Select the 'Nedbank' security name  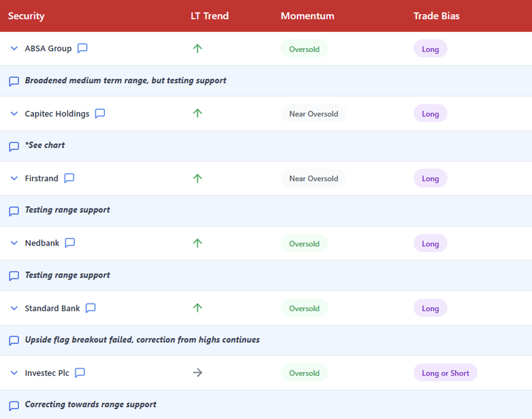[42, 243]
